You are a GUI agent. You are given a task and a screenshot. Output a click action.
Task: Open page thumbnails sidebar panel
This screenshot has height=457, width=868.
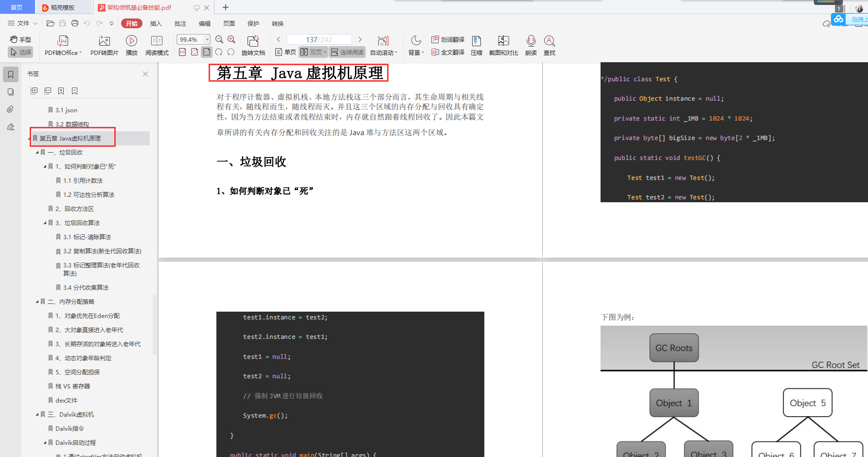(11, 92)
